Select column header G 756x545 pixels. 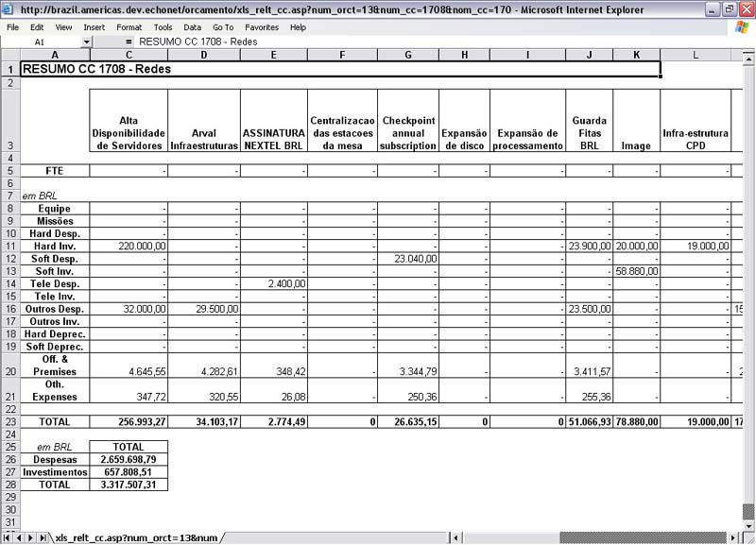pyautogui.click(x=408, y=55)
